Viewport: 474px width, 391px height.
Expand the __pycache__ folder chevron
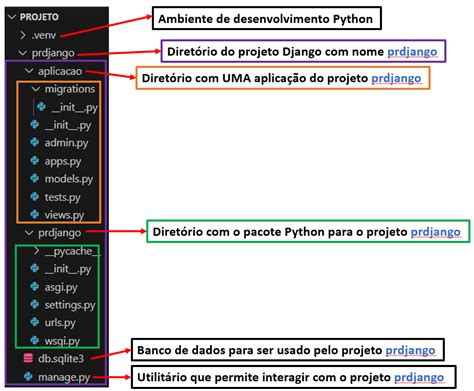point(37,251)
